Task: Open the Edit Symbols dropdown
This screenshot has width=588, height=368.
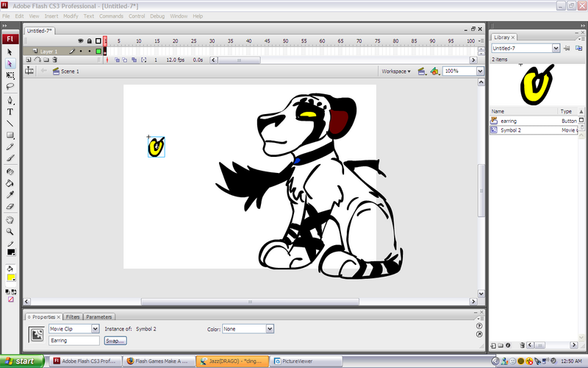Action: click(x=434, y=71)
